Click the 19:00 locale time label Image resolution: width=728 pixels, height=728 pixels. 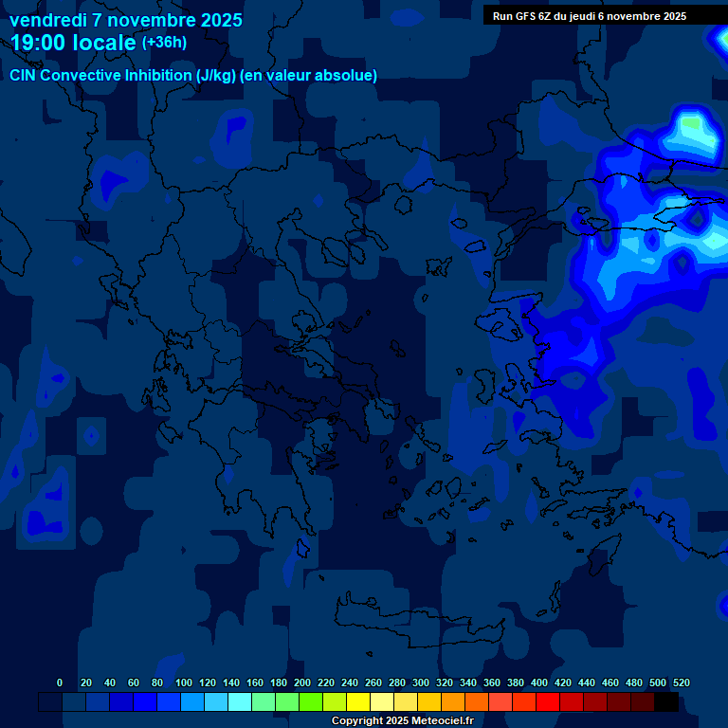74,44
